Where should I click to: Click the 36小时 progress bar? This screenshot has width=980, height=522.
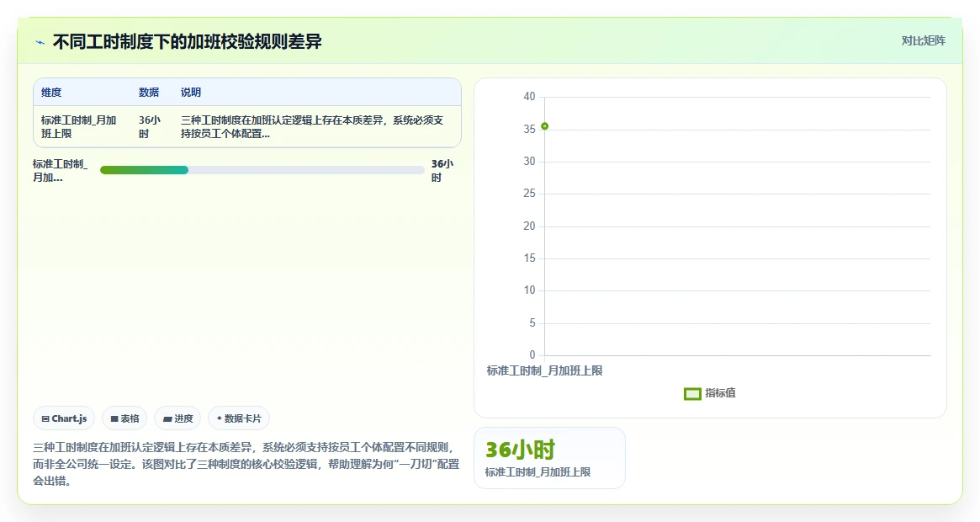click(x=262, y=170)
